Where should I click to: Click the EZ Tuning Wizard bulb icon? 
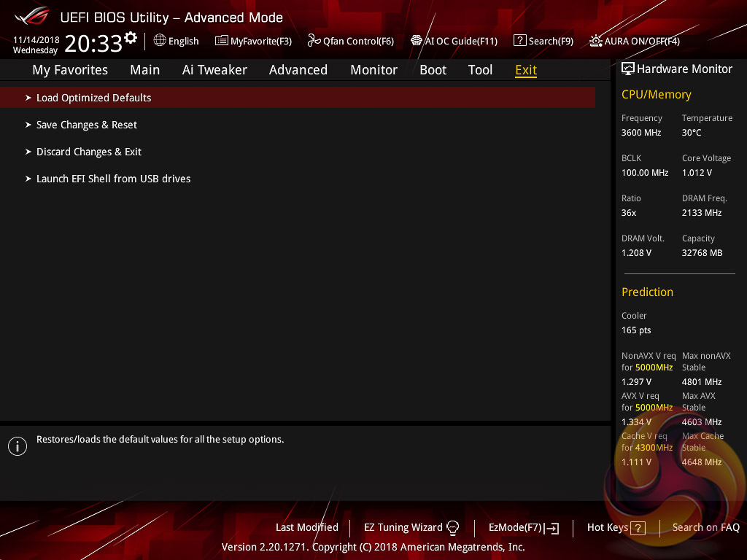tap(452, 528)
